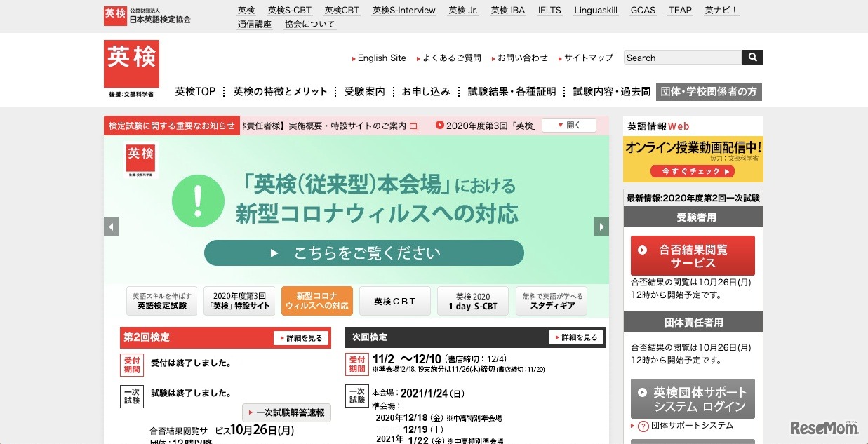Viewport: 868px width, 444px height.
Task: Expand the 開く notice dropdown
Action: click(x=568, y=124)
